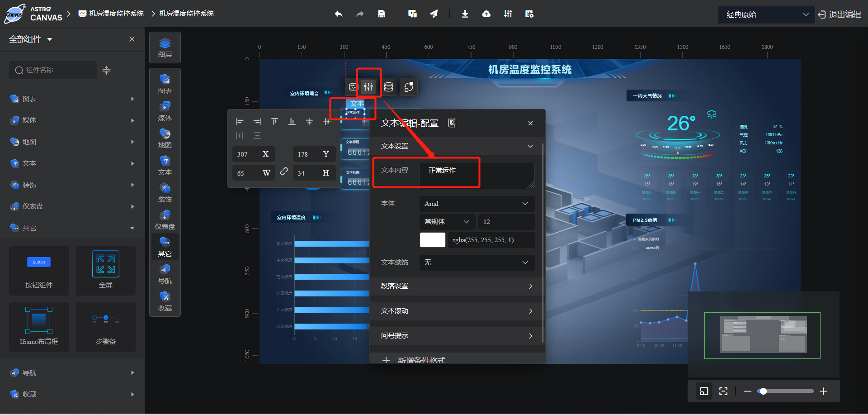Select the Iframe布局框 component

coord(39,327)
